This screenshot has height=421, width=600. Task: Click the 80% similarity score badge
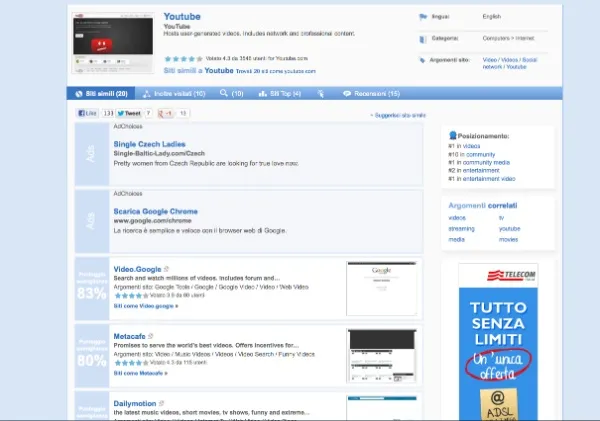click(92, 356)
